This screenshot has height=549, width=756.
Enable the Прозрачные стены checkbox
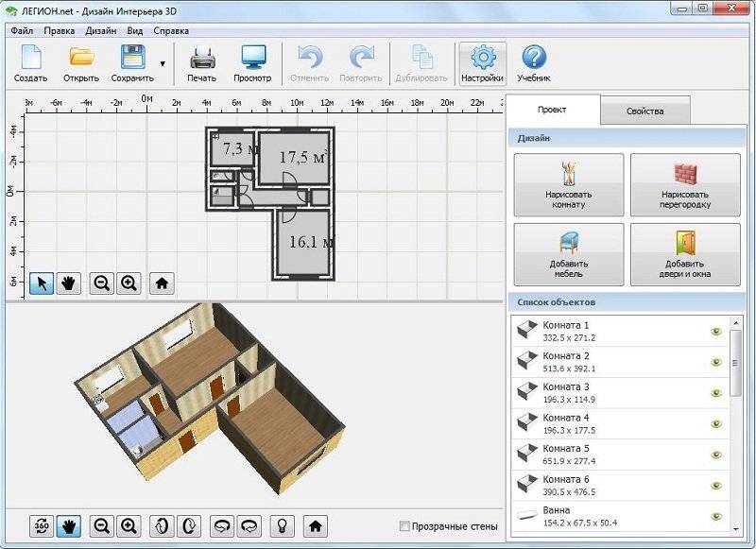[x=404, y=526]
